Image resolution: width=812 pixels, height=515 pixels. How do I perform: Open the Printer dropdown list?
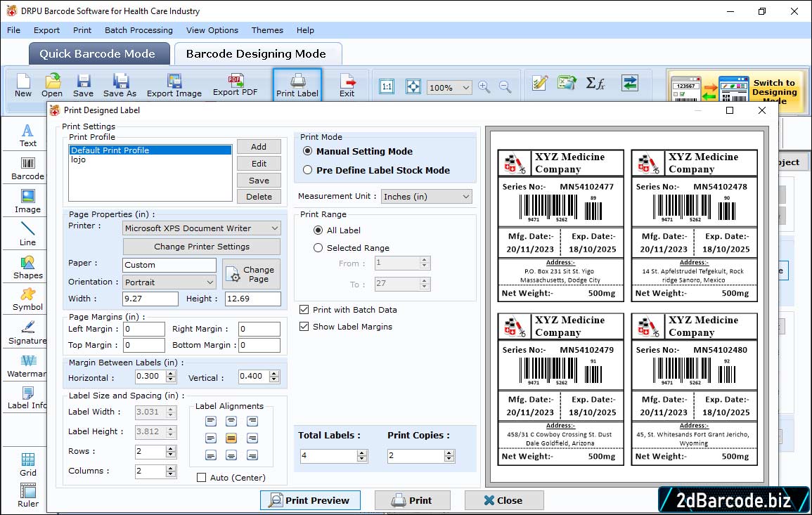(201, 228)
